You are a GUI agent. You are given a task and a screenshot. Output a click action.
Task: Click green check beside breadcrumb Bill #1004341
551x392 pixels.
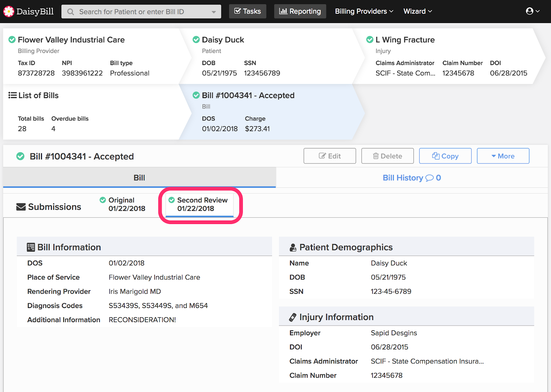(196, 95)
